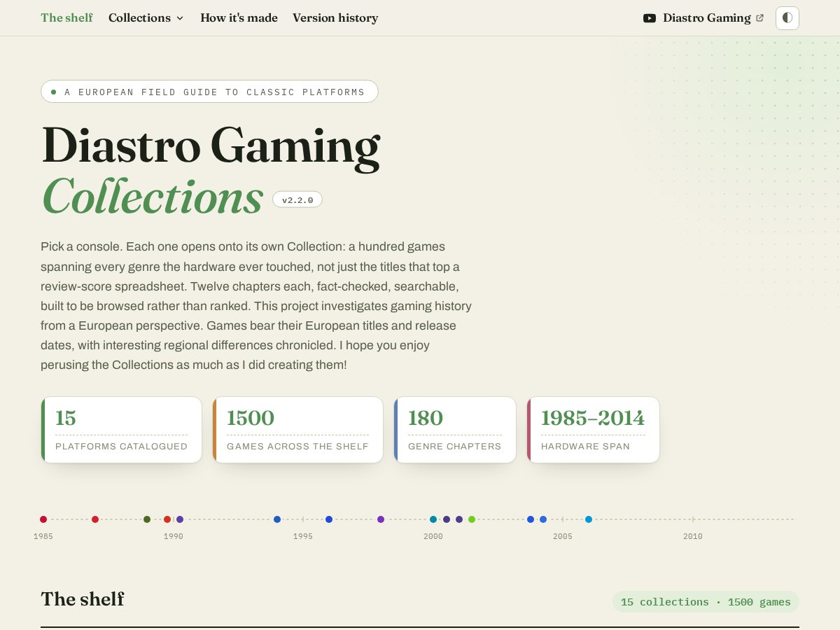Viewport: 840px width, 630px height.
Task: Click the intro paragraph starting 'Pick a console'
Action: coord(257,306)
